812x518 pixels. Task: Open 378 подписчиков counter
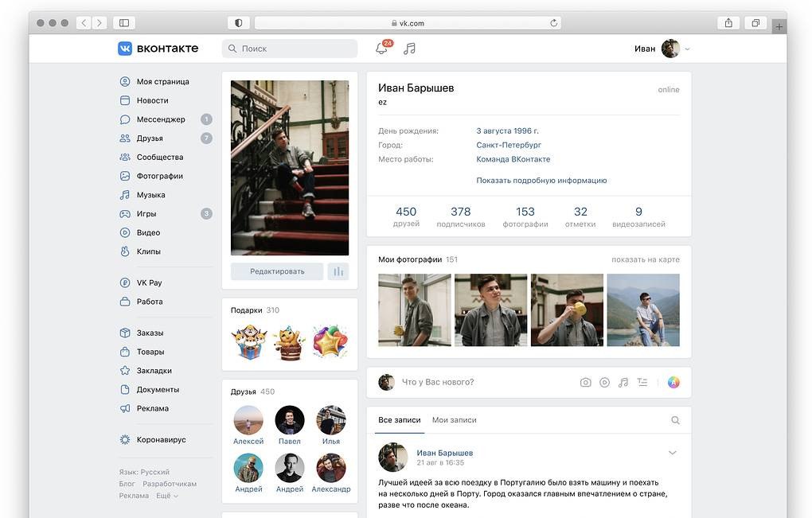461,216
